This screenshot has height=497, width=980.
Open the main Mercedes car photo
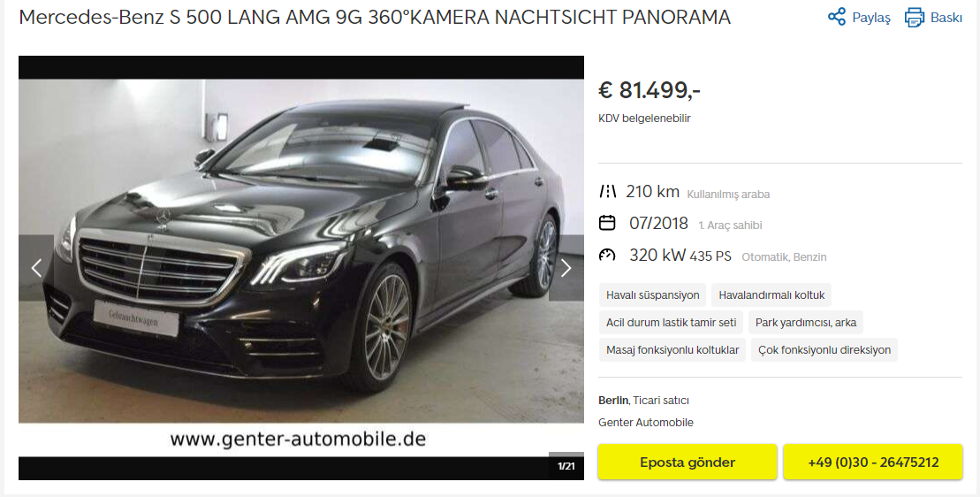click(301, 250)
